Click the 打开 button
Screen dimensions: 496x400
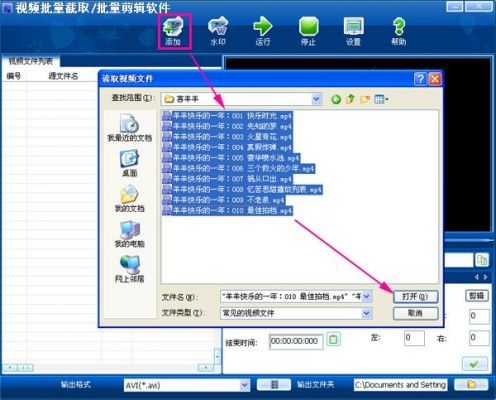[415, 296]
